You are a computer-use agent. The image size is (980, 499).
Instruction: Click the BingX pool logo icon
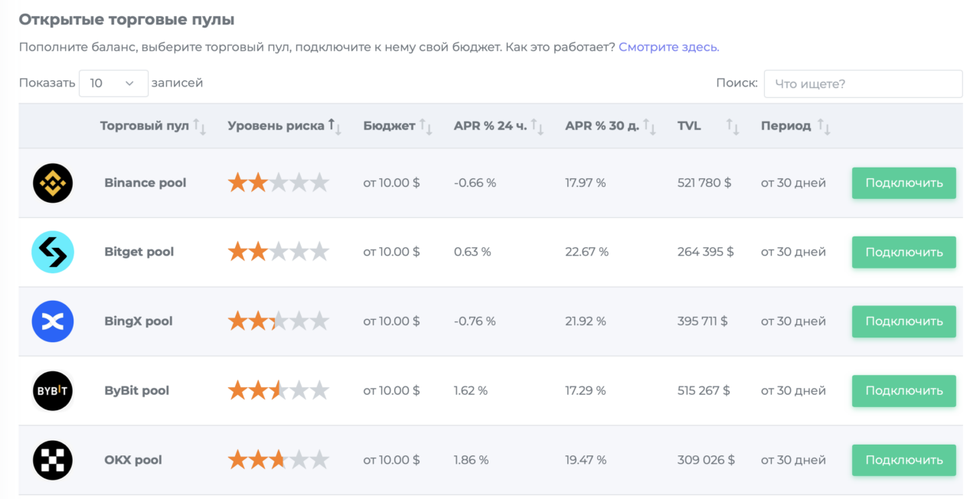(53, 321)
